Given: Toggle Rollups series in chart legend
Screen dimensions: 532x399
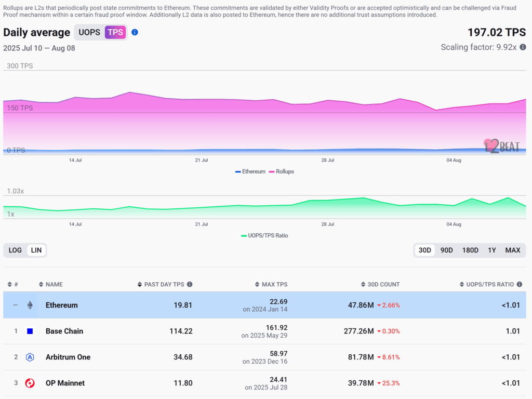Looking at the screenshot, I should pos(282,171).
